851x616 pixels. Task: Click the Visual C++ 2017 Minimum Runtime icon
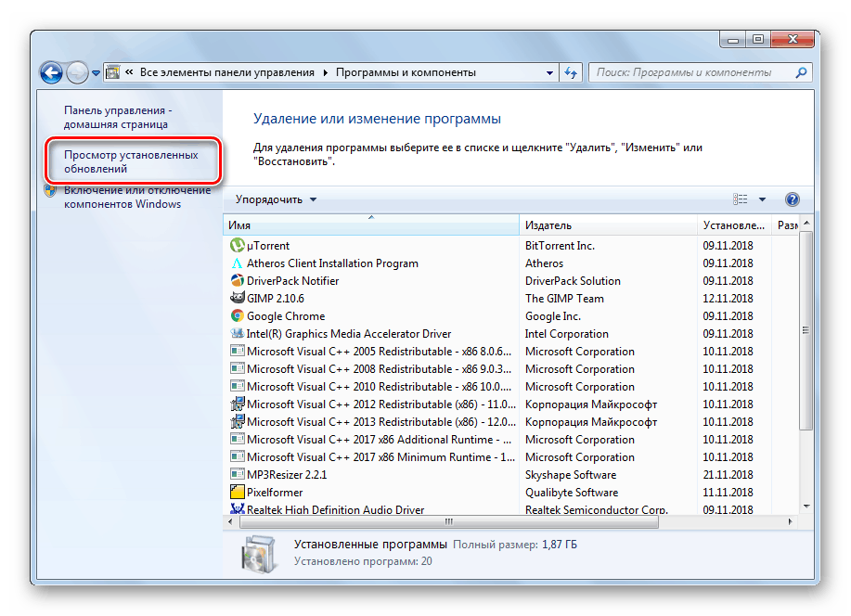tap(238, 457)
